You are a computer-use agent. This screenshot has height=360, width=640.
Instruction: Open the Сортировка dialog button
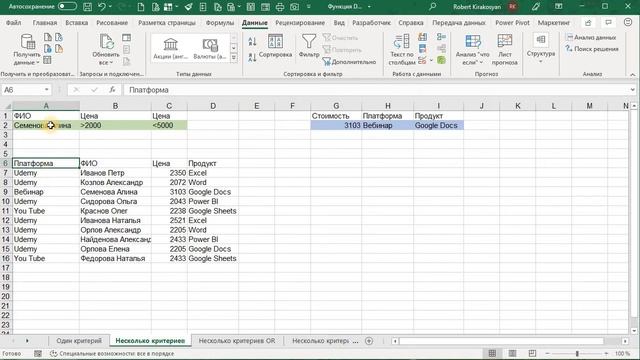coord(276,46)
